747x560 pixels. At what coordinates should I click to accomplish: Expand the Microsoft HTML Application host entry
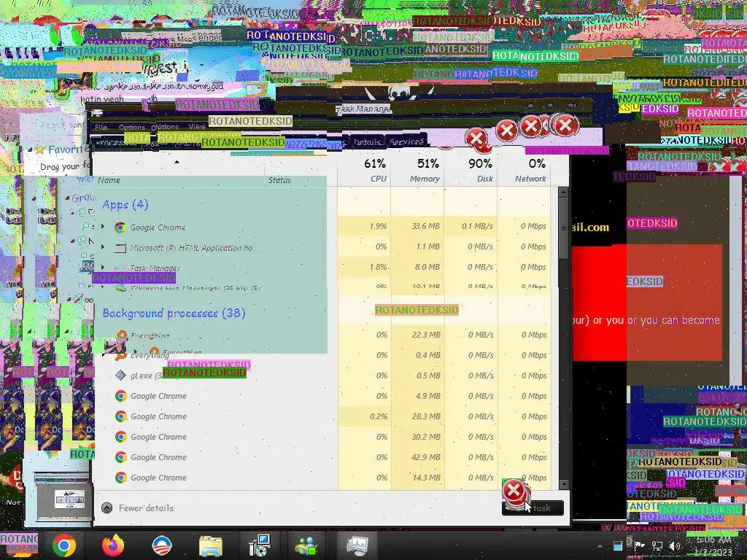(103, 248)
